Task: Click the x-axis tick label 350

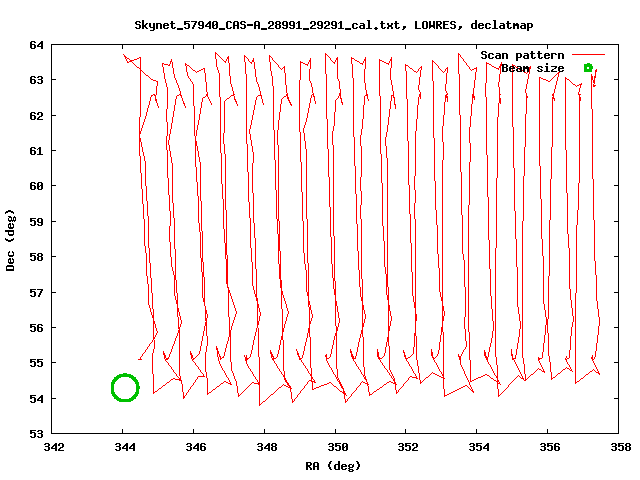Action: 338,447
